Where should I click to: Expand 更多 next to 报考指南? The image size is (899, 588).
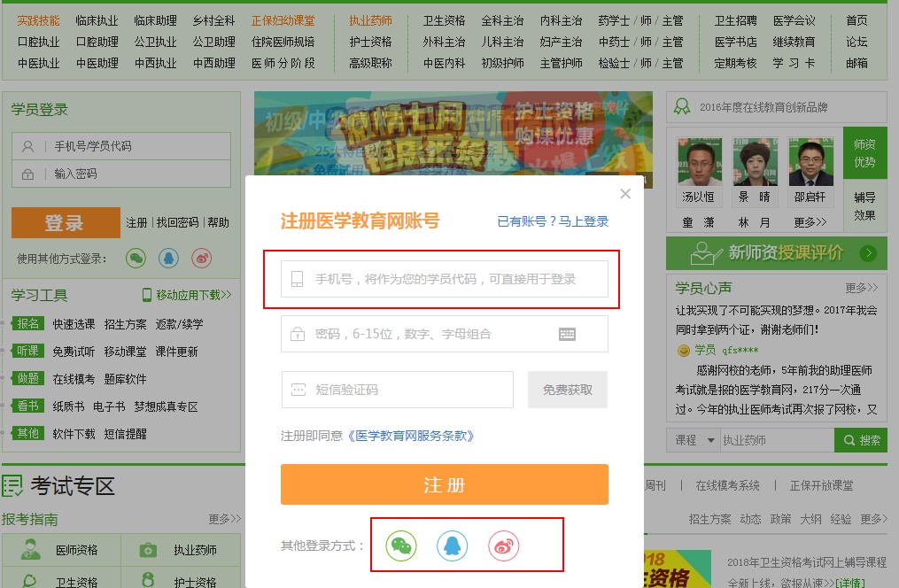click(224, 519)
